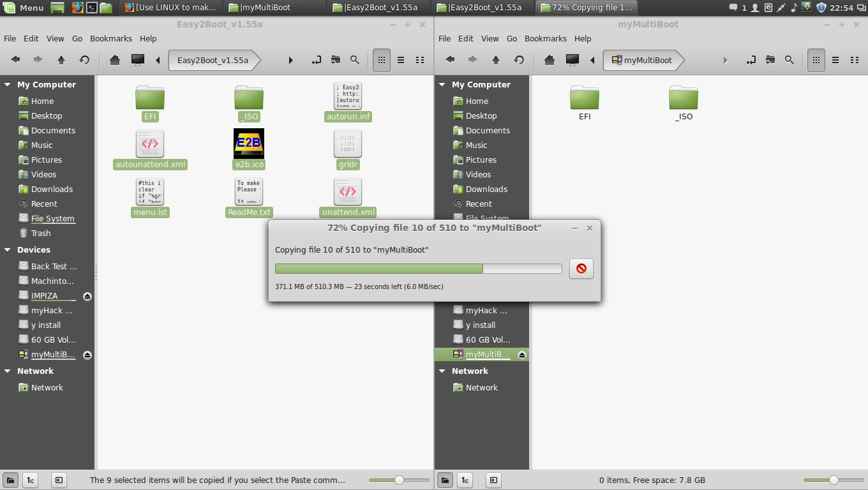868x490 pixels.
Task: Open File menu in Easy2Boot window
Action: tap(10, 38)
